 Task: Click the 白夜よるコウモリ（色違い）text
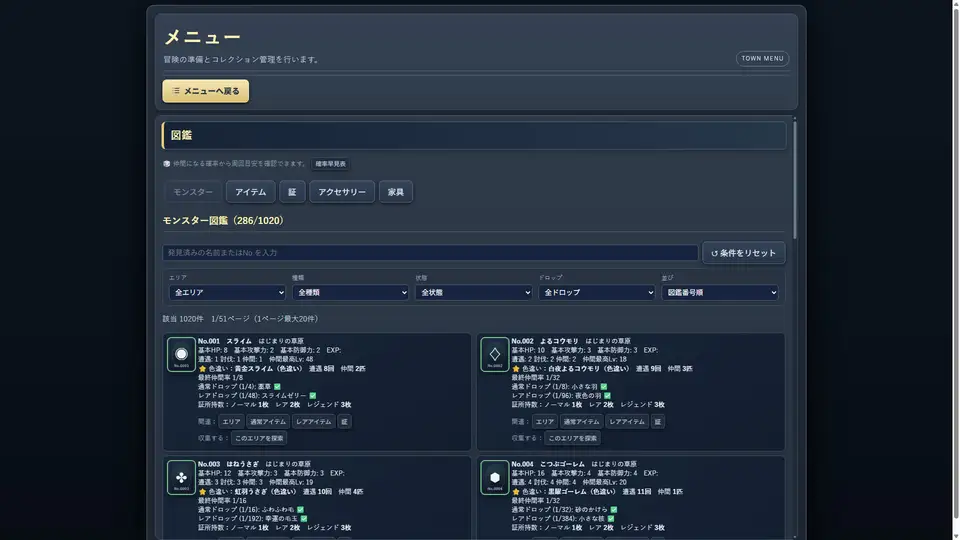pos(588,369)
